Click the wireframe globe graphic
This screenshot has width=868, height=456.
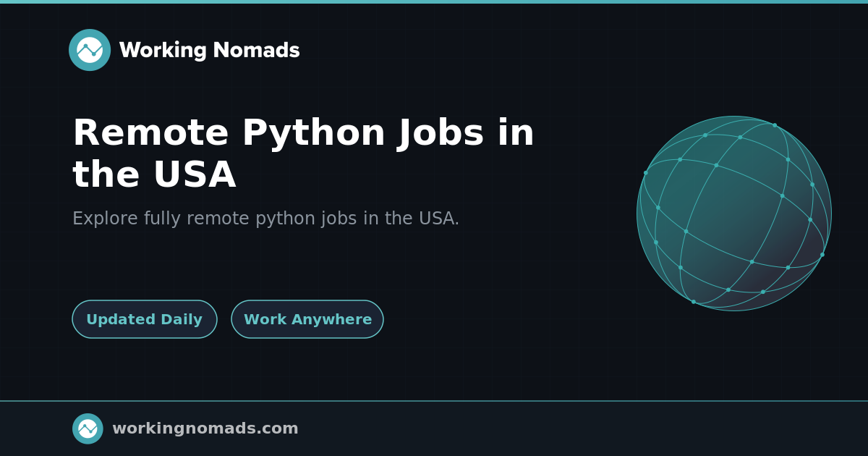click(733, 214)
